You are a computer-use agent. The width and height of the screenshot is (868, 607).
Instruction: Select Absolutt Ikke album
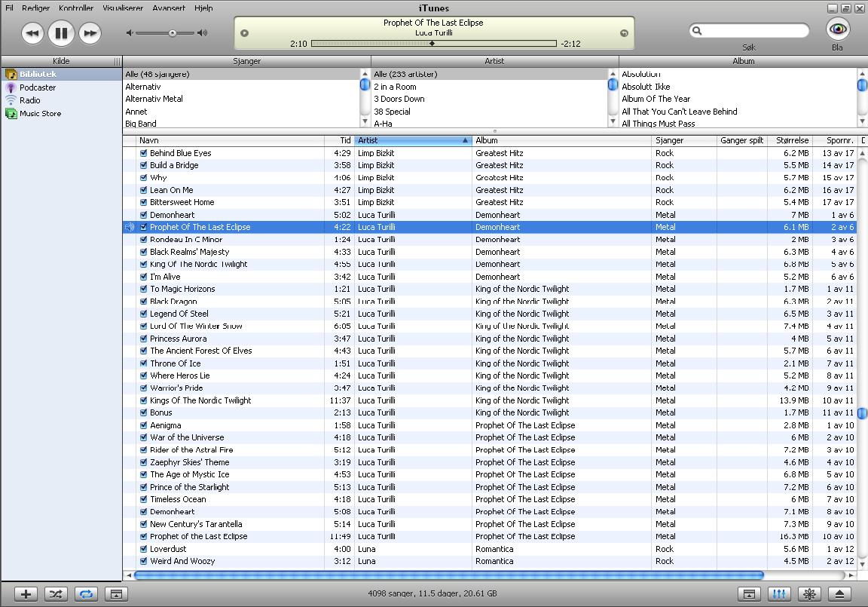tap(738, 87)
